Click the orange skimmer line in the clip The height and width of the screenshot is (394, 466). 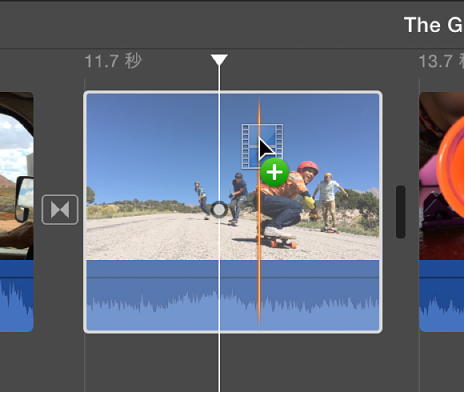259,210
